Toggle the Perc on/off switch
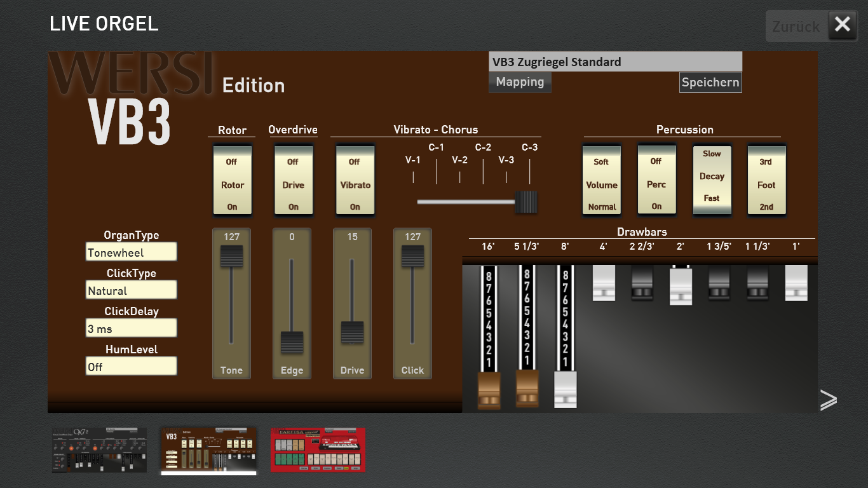868x488 pixels. pyautogui.click(x=656, y=180)
